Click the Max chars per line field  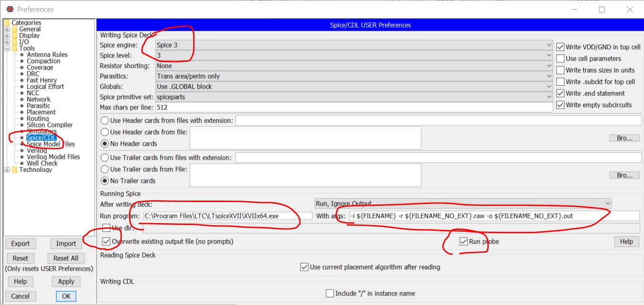[x=354, y=107]
